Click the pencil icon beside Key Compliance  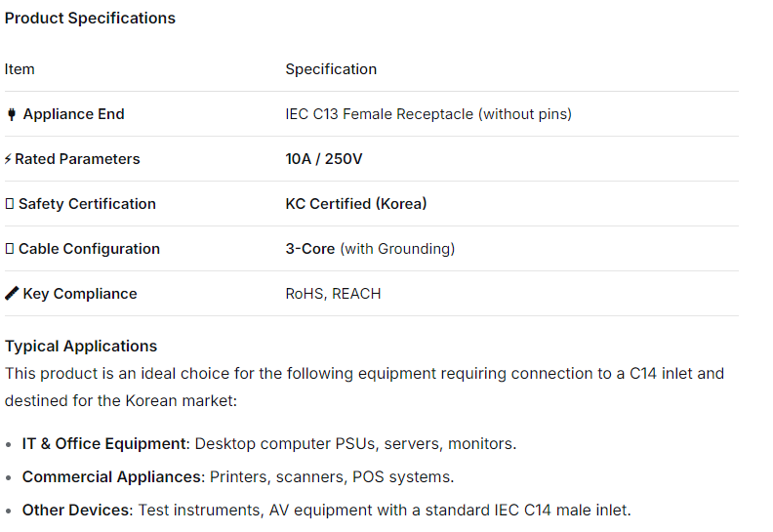tap(12, 294)
